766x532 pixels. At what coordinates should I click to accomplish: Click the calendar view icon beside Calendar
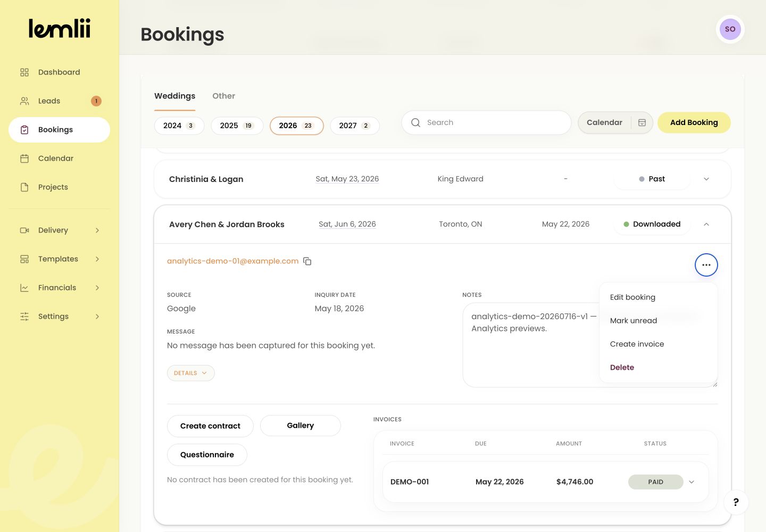click(642, 123)
